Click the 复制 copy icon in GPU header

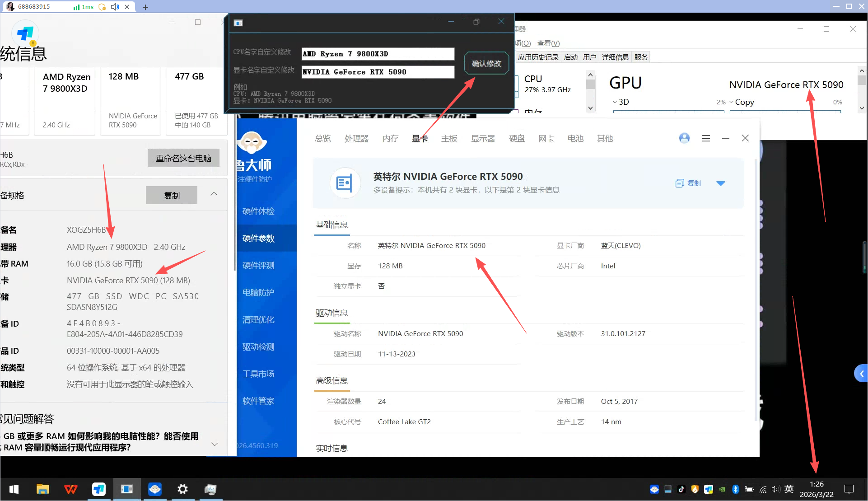(x=680, y=183)
